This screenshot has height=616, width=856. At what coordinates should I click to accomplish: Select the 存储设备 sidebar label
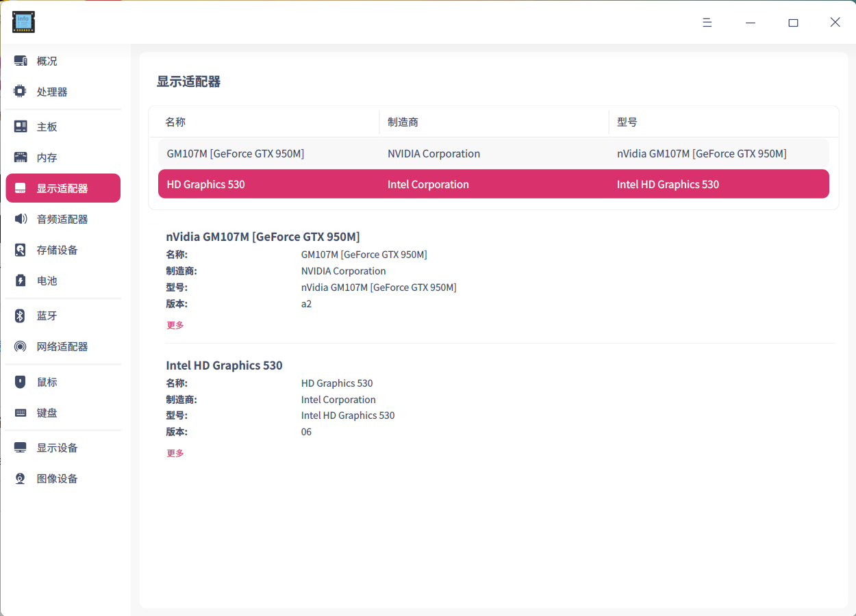[58, 250]
